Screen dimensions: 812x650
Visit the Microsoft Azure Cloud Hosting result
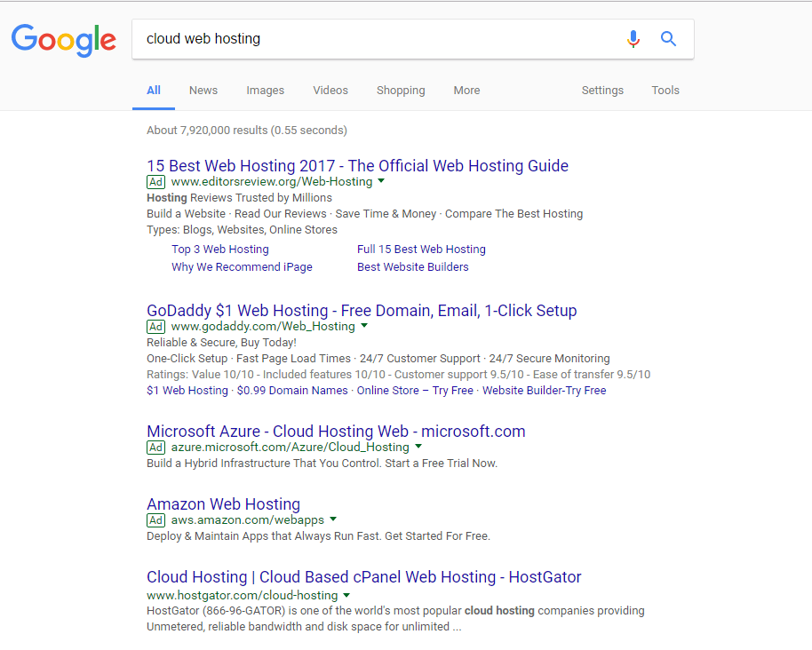[336, 432]
